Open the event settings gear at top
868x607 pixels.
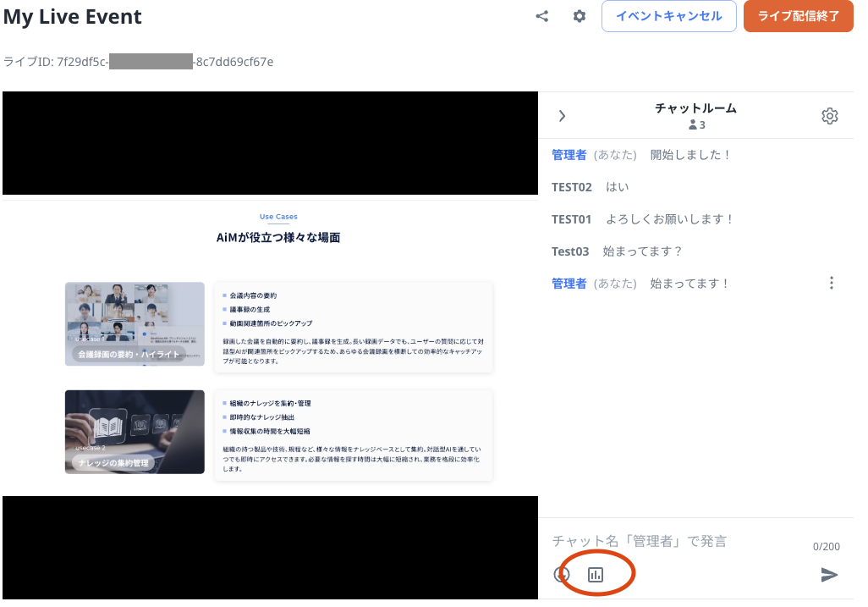click(x=579, y=15)
